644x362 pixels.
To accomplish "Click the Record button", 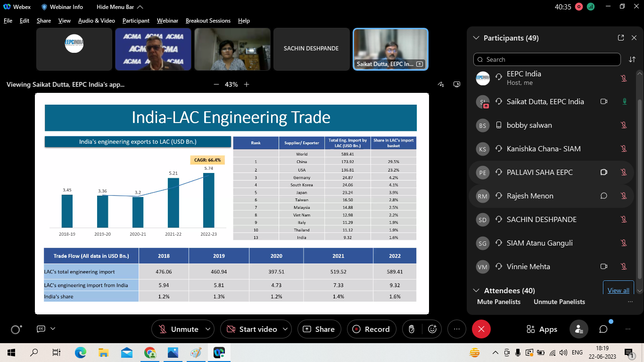I will pyautogui.click(x=371, y=329).
